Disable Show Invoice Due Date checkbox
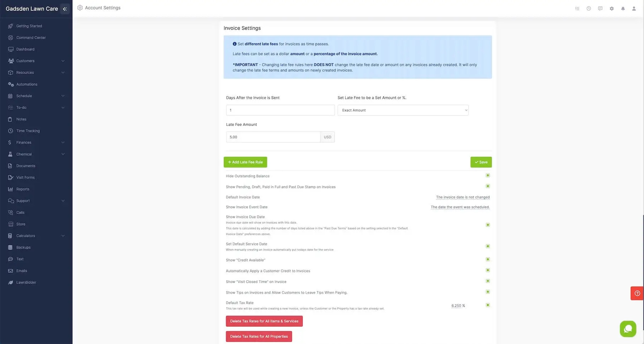644x344 pixels. point(488,225)
